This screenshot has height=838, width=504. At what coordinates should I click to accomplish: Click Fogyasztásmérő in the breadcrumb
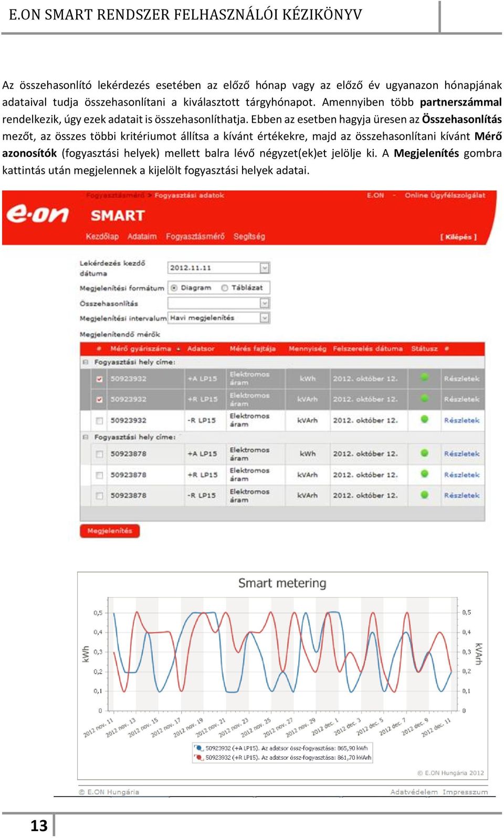[115, 195]
